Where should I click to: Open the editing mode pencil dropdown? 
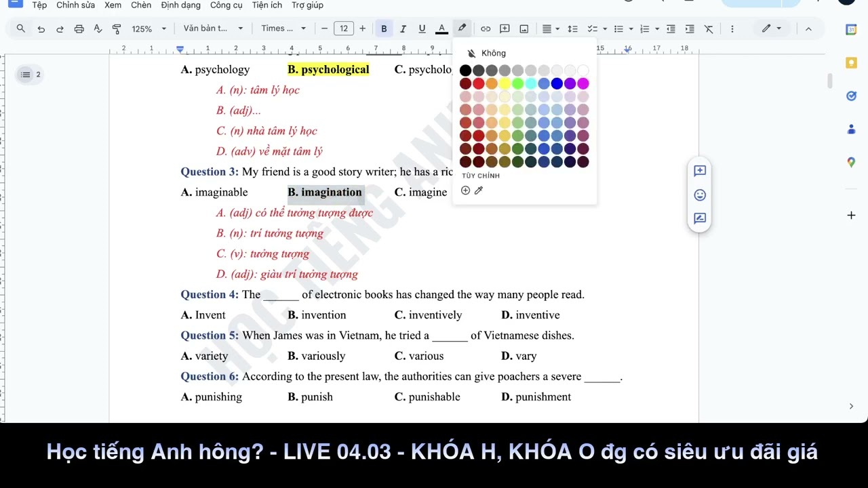click(x=772, y=28)
